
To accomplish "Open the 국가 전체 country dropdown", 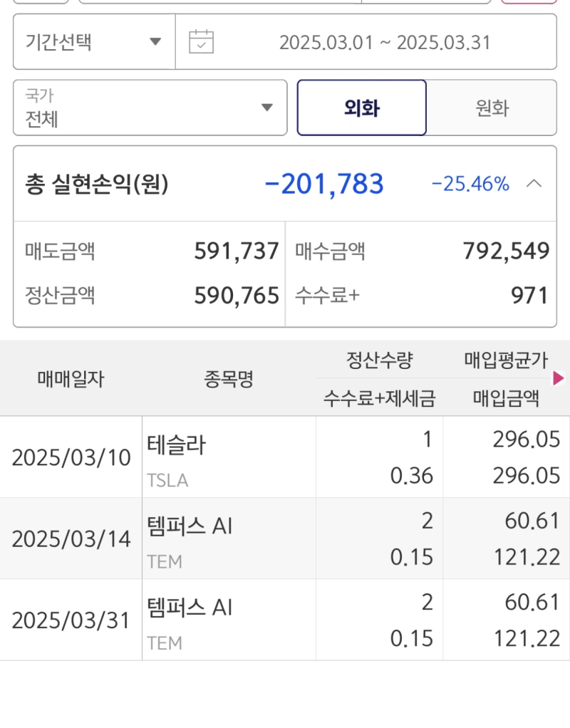I will 150,108.
